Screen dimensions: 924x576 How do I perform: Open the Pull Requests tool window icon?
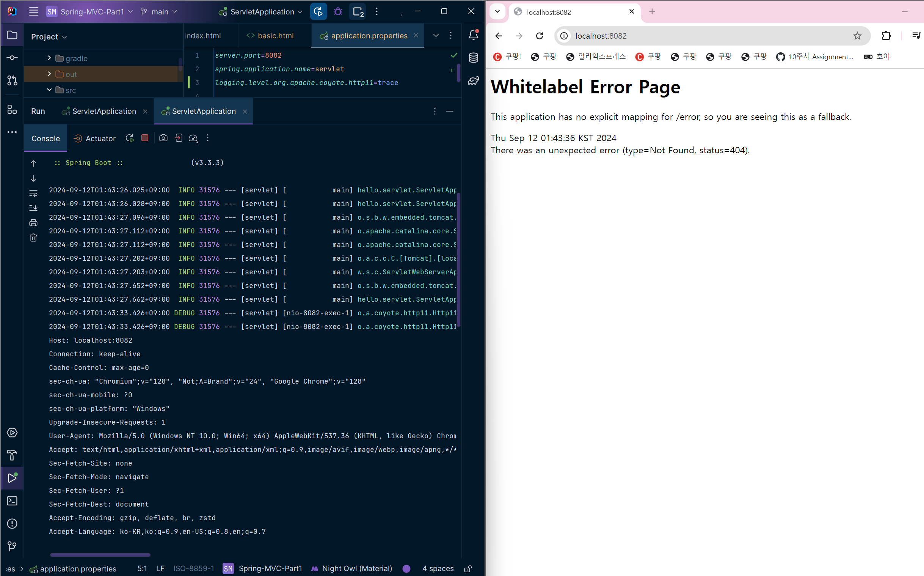tap(12, 80)
